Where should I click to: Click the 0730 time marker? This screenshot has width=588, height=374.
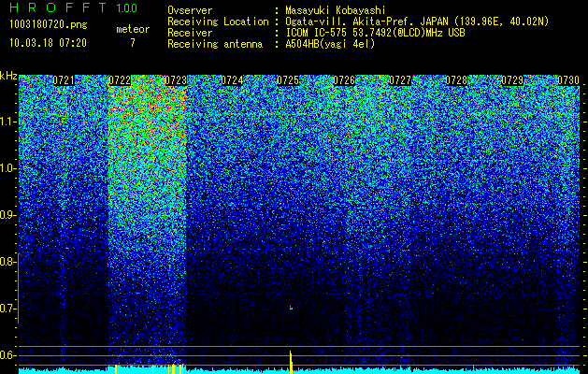(x=568, y=80)
